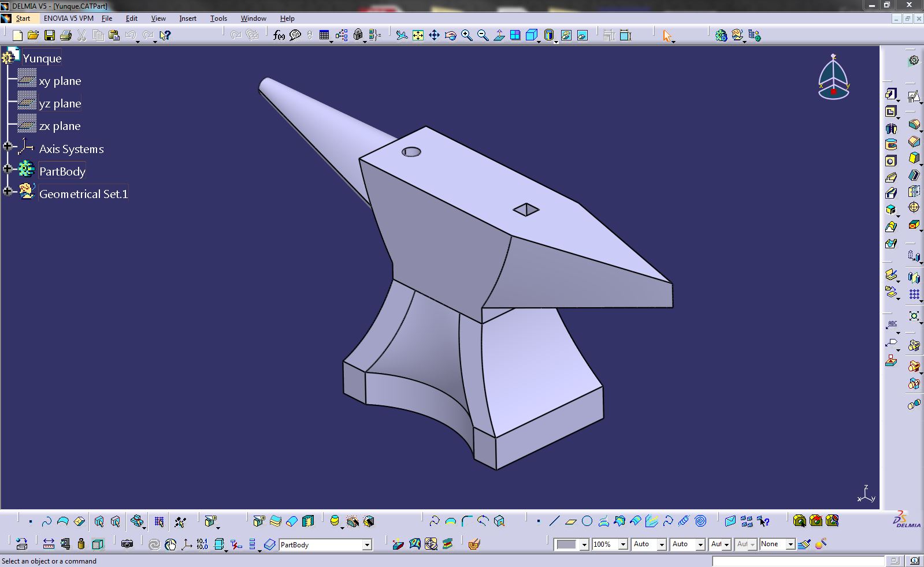
Task: Open the Design Table grid icon
Action: pos(324,35)
